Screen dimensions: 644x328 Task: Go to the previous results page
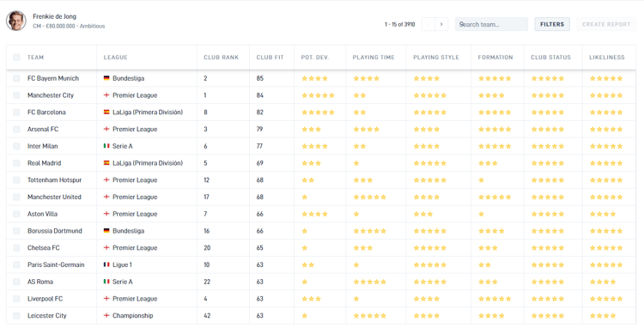pos(428,24)
